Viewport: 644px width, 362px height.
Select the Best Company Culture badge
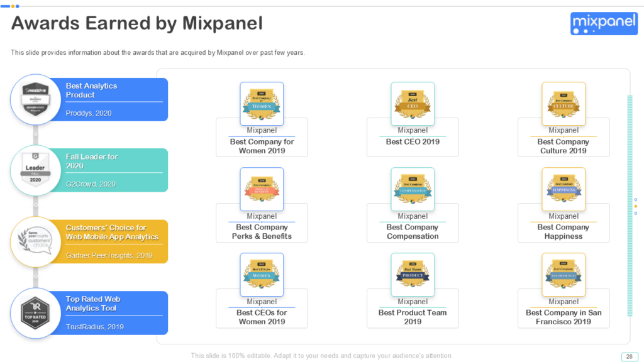(563, 104)
